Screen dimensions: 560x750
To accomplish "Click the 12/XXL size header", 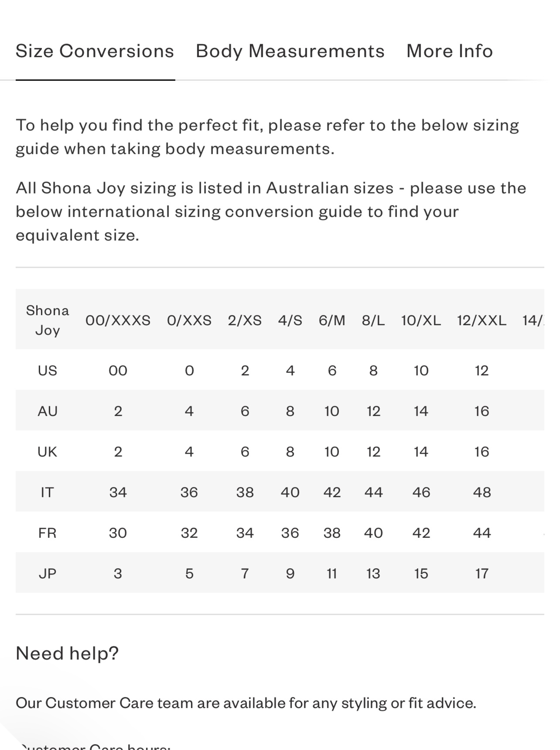I will tap(481, 320).
